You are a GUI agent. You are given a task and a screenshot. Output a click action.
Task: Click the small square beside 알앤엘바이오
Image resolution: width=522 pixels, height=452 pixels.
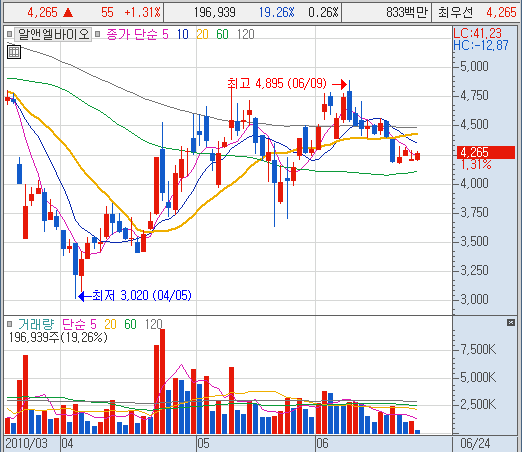(x=9, y=34)
